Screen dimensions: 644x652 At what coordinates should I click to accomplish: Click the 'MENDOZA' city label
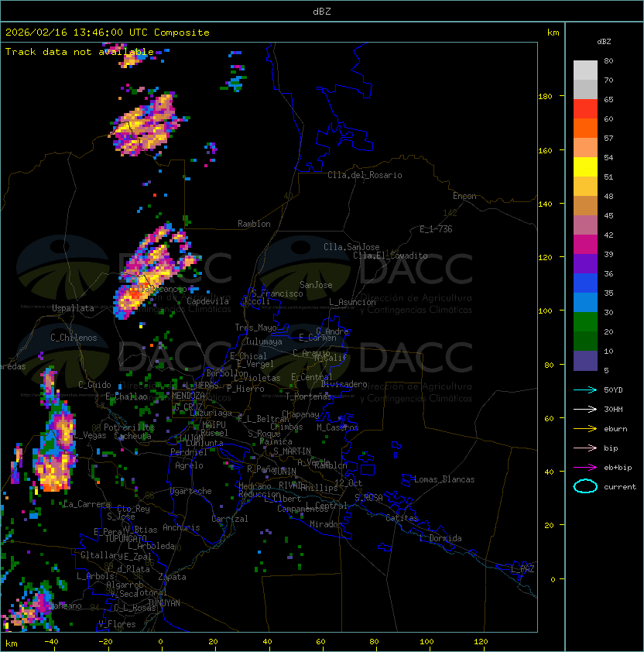point(188,396)
